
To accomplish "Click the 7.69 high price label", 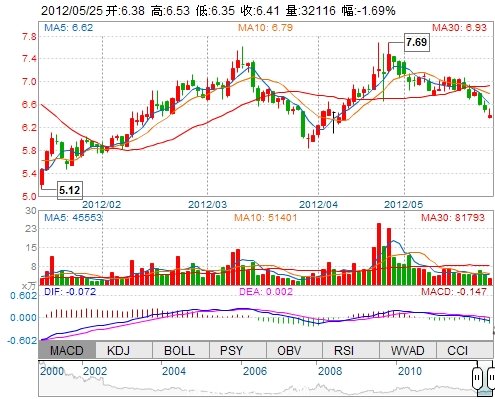I will [x=417, y=42].
